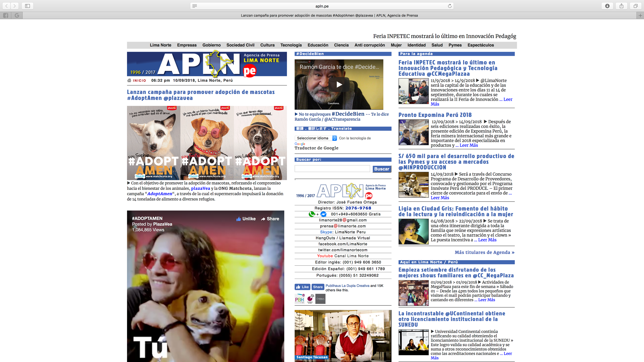Open the Tecnología section

(291, 45)
